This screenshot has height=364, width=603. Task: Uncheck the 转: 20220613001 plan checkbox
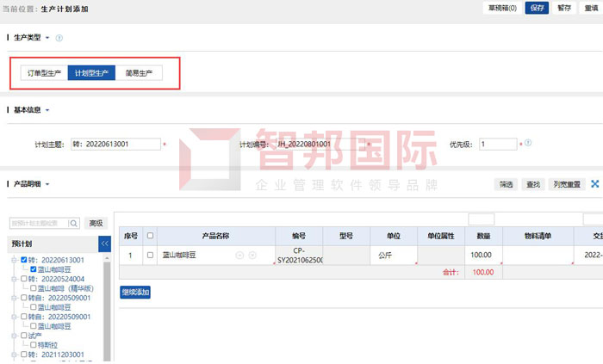[24, 260]
